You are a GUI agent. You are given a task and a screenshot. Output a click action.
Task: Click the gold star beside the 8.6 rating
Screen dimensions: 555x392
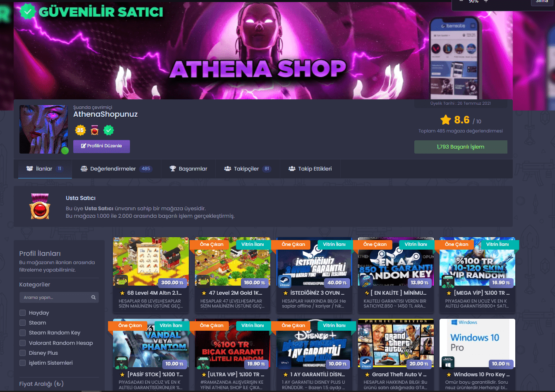click(x=446, y=120)
